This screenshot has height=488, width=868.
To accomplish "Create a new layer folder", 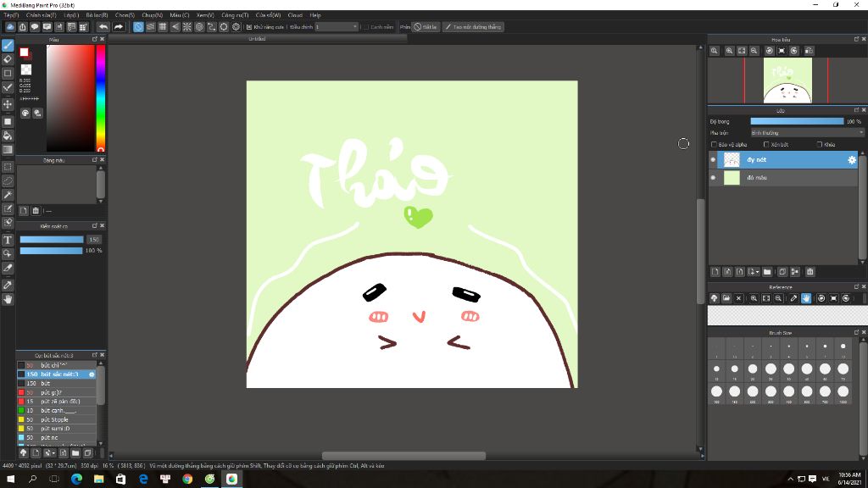I will (767, 272).
